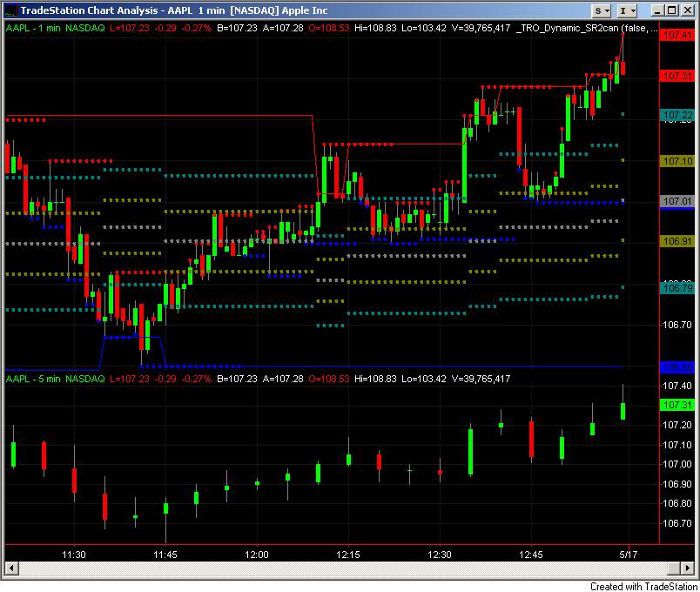700x592 pixels.
Task: Click the red 107.41 price marker
Action: pos(677,35)
